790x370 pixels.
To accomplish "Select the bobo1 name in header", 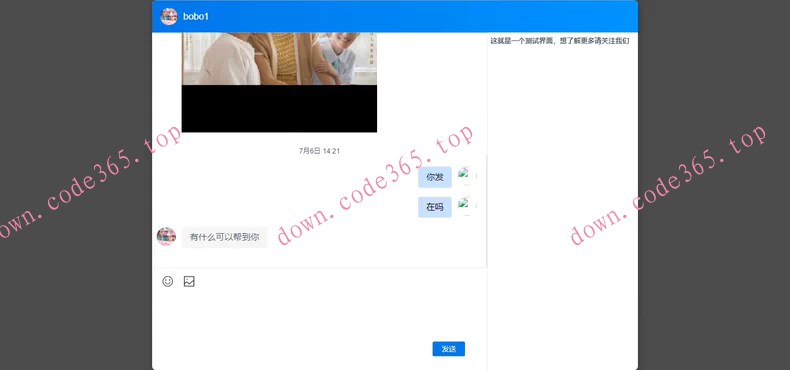I will tap(196, 17).
